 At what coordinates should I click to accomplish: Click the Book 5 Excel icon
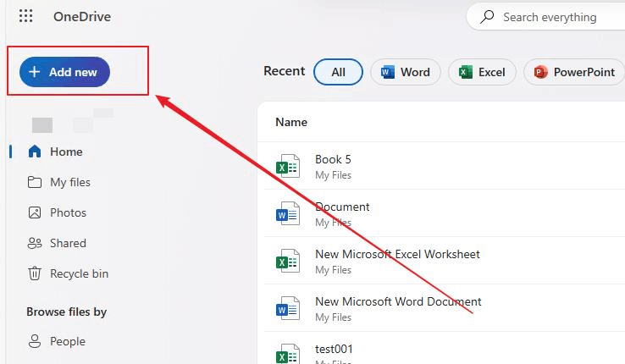288,166
